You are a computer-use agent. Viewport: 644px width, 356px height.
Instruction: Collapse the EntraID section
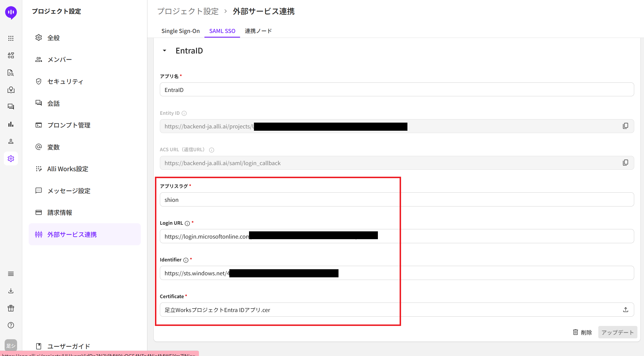(164, 51)
